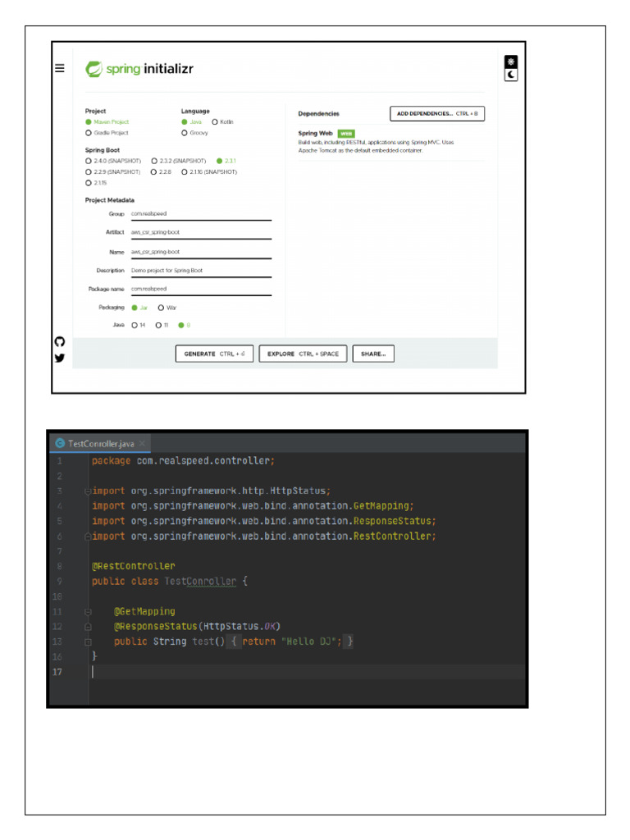Screen dimensions: 630x840
Task: Open the Twitter icon link
Action: [x=59, y=358]
